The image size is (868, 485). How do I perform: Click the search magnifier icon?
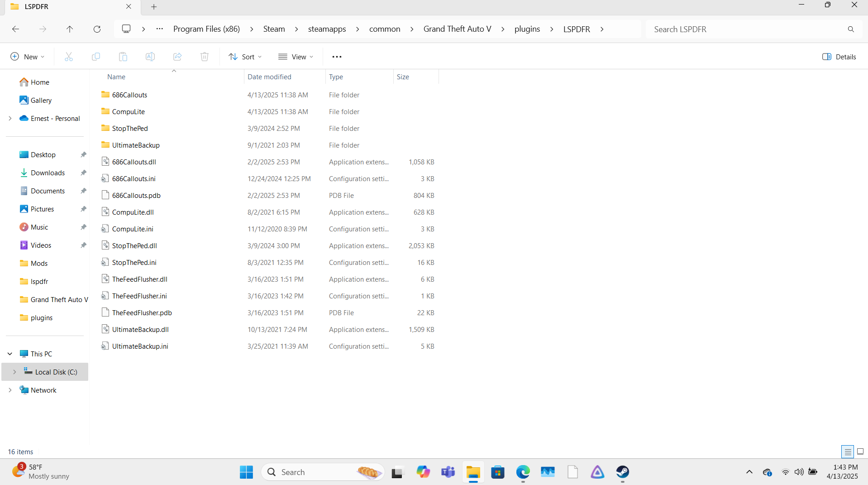pos(851,29)
